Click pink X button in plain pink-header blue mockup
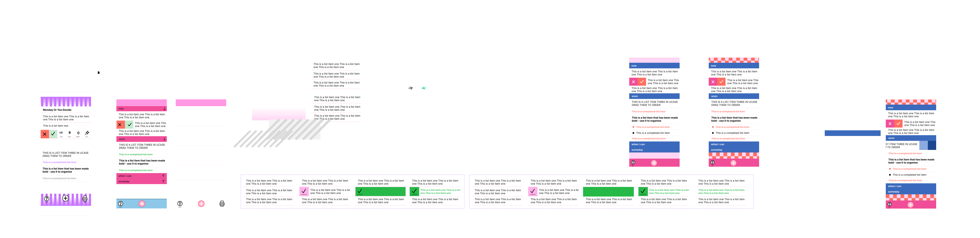This screenshot has width=980, height=238. click(633, 82)
